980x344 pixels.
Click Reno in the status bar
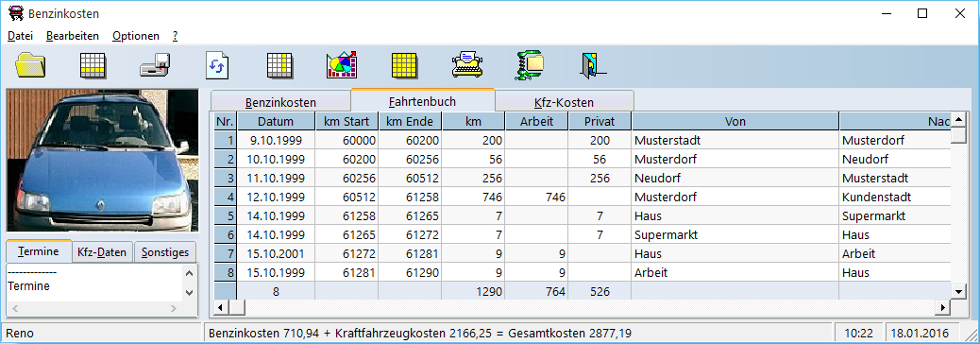(20, 334)
